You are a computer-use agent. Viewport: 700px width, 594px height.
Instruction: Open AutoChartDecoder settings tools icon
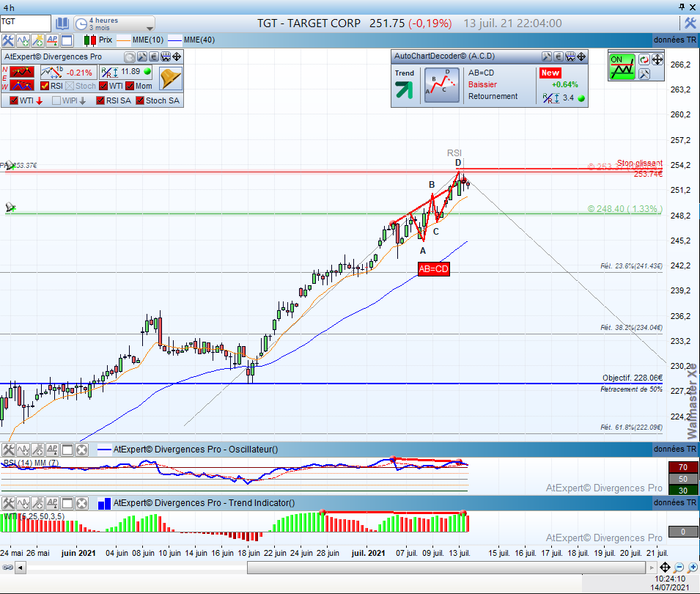[547, 56]
